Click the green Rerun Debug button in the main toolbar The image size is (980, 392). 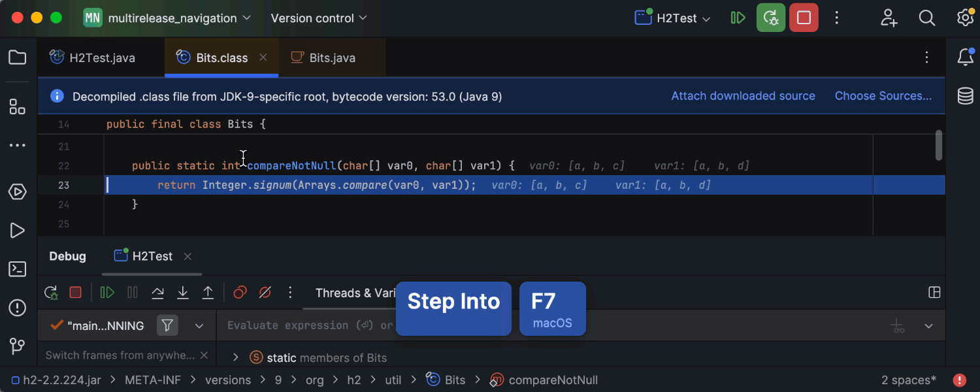[x=771, y=18]
